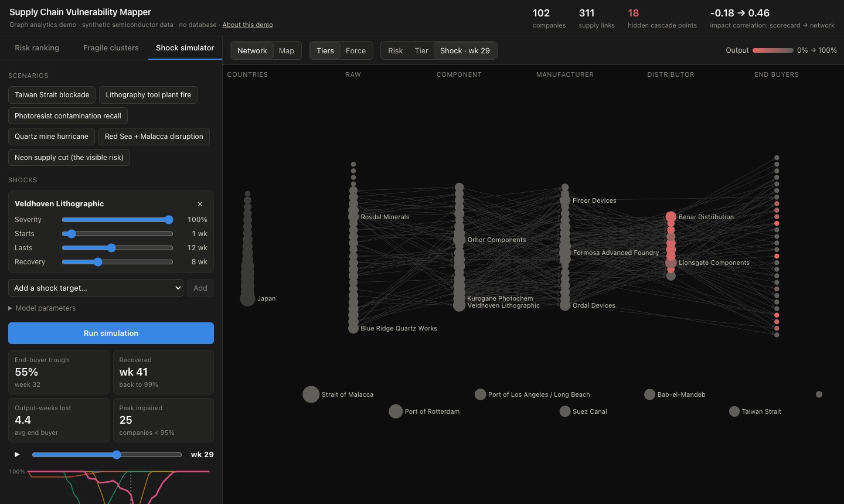Select the Rosdal Minerals node
Viewport: 844px width, 504px height.
click(x=353, y=217)
